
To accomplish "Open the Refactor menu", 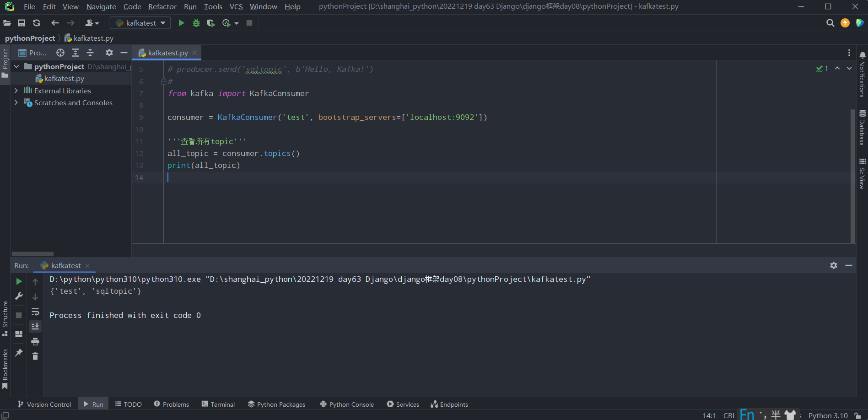I will click(x=162, y=6).
